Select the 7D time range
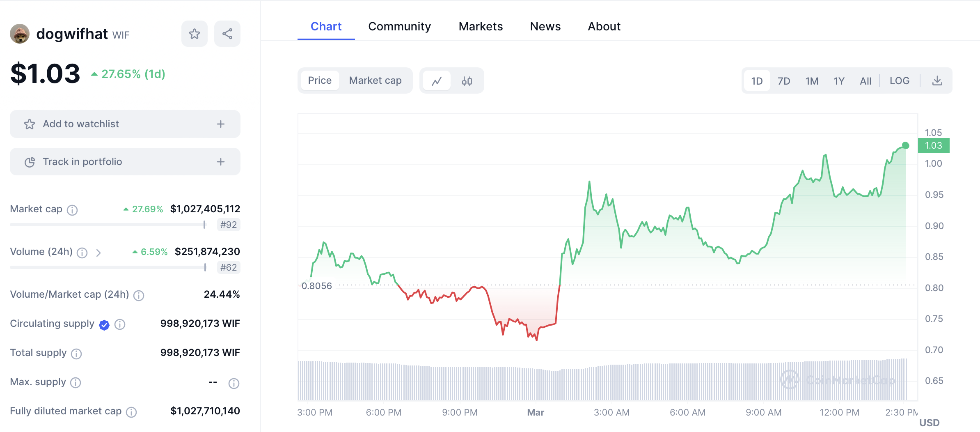 pos(784,81)
